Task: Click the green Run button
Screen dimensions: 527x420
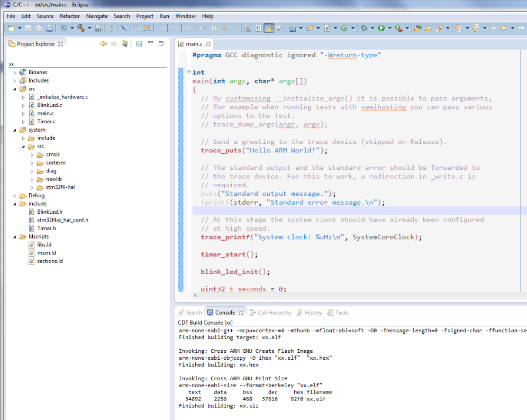Action: [x=381, y=28]
